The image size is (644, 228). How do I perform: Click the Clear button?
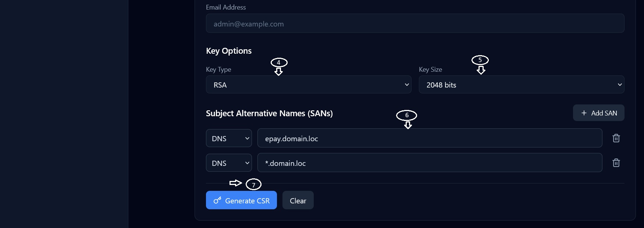(298, 200)
